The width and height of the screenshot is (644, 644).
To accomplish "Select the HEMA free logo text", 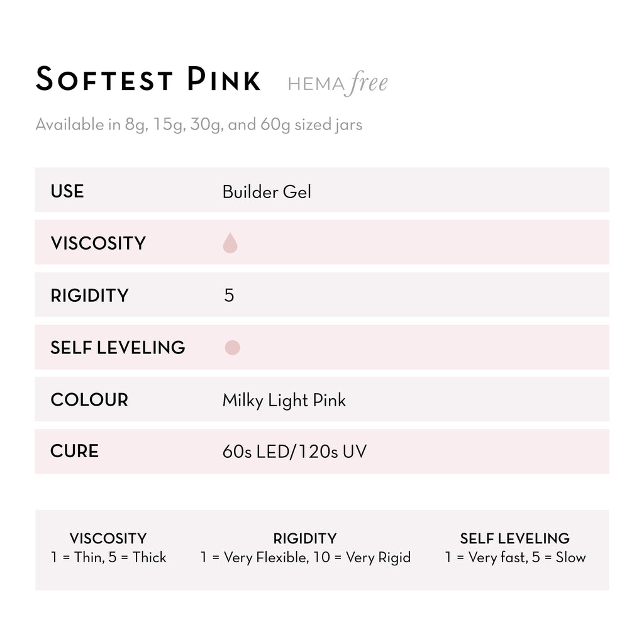I will [x=338, y=83].
